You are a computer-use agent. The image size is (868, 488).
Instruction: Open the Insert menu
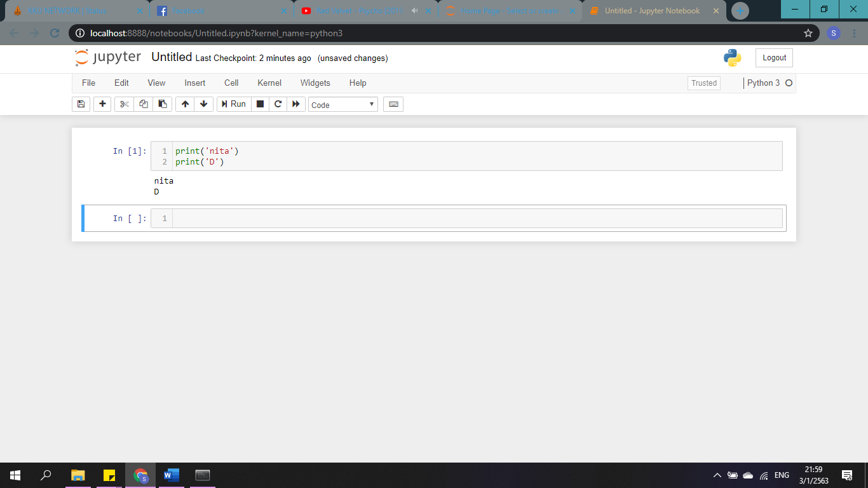tap(195, 83)
